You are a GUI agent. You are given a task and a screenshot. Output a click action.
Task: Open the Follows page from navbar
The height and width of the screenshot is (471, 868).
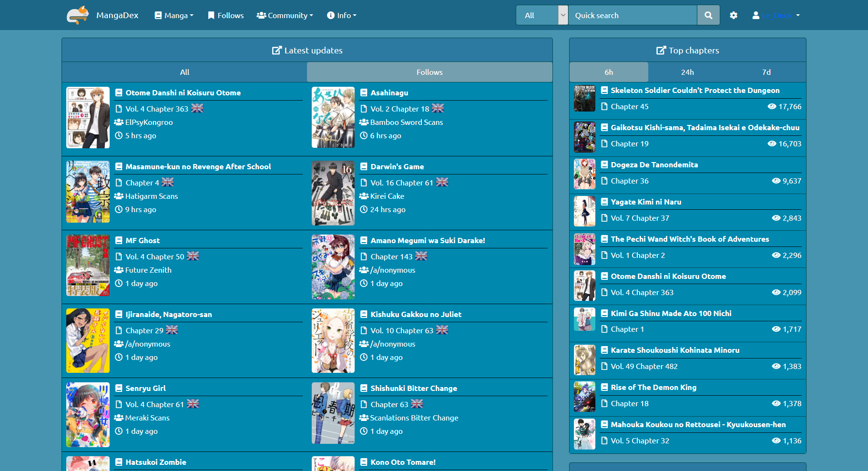click(226, 15)
